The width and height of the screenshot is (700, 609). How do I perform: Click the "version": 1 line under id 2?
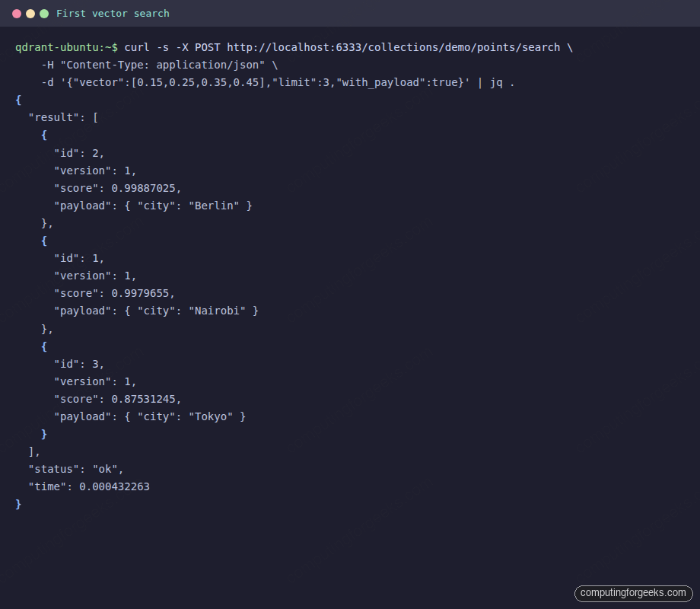pos(95,171)
